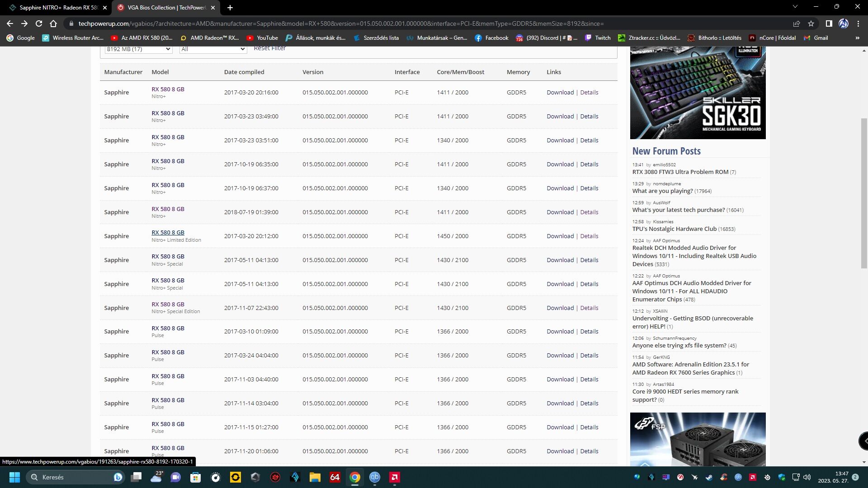Click the page vertical scrollbar thumb
Screen dimensions: 868x488
(864, 193)
